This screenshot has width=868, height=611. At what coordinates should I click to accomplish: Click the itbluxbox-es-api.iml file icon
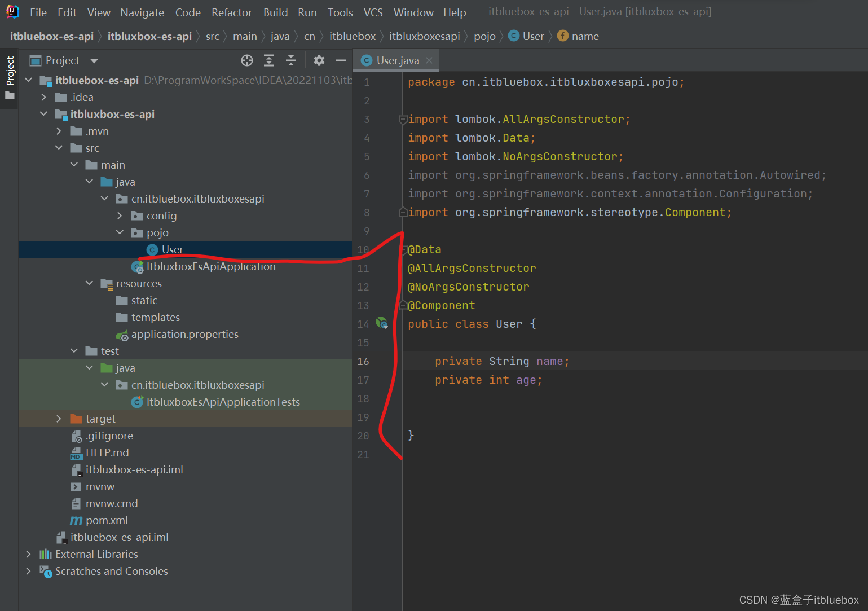77,470
